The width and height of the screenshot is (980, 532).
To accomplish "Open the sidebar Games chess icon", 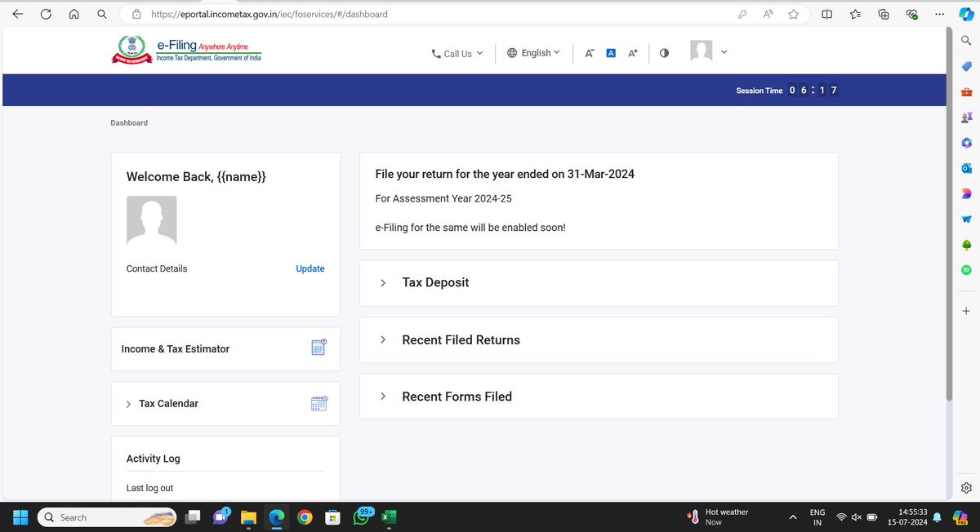I will pos(966,117).
